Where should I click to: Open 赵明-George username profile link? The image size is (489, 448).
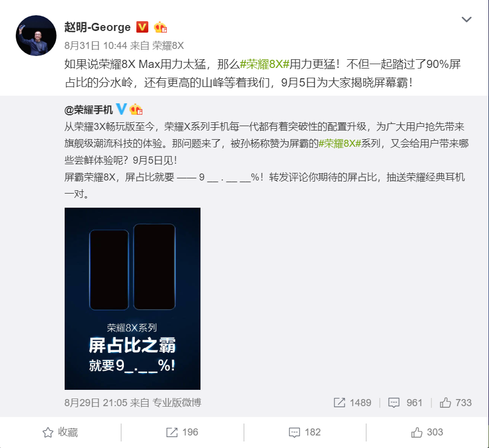[97, 27]
